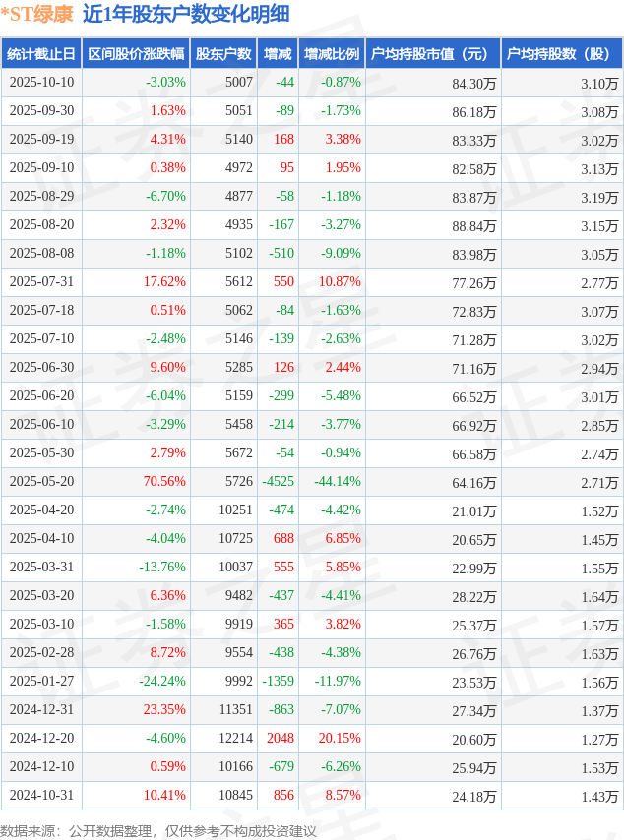Click the 户均持股市值（元） column header

[x=433, y=54]
